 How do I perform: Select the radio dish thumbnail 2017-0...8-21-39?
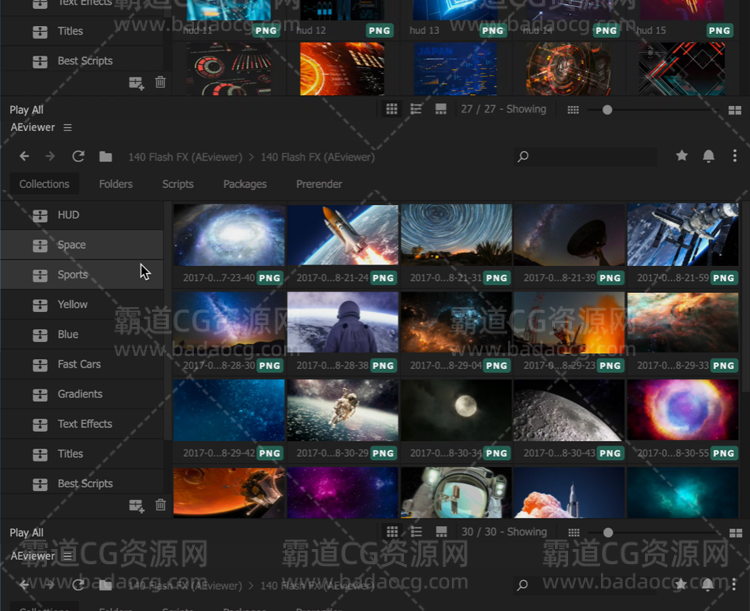[x=569, y=235]
